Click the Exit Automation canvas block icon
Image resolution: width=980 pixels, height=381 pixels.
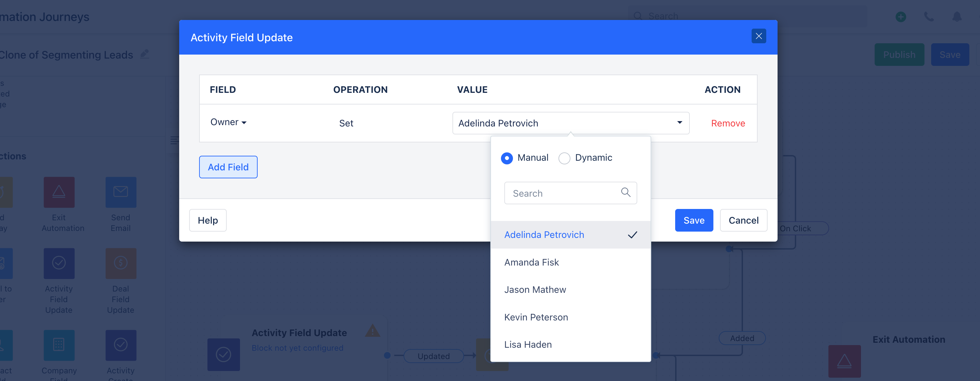(x=845, y=361)
